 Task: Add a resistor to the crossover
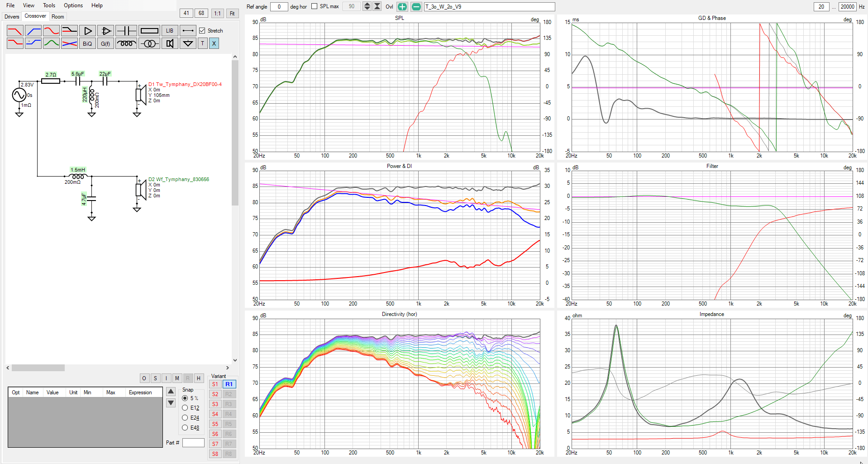coord(149,31)
